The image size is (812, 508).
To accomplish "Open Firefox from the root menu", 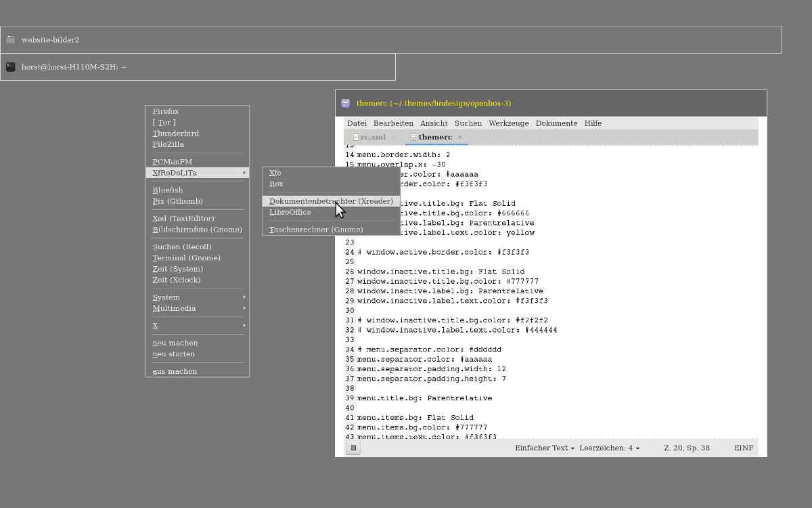I will click(166, 112).
